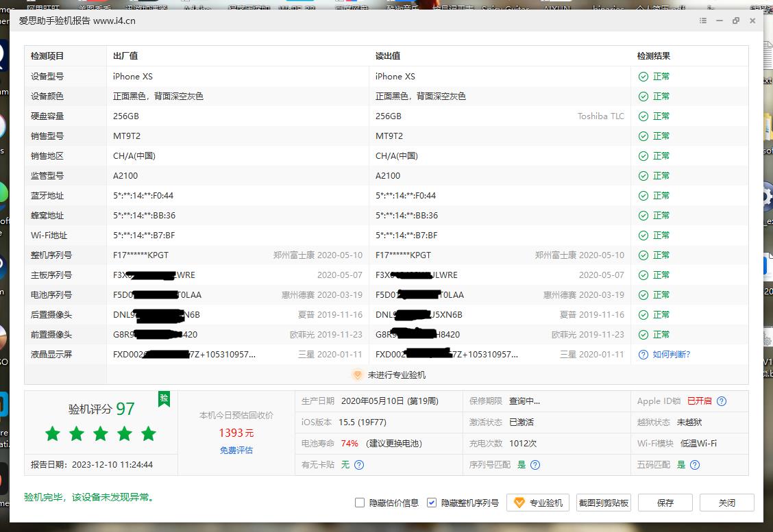Click the green 验 badge ribbon
This screenshot has width=773, height=532.
[164, 398]
